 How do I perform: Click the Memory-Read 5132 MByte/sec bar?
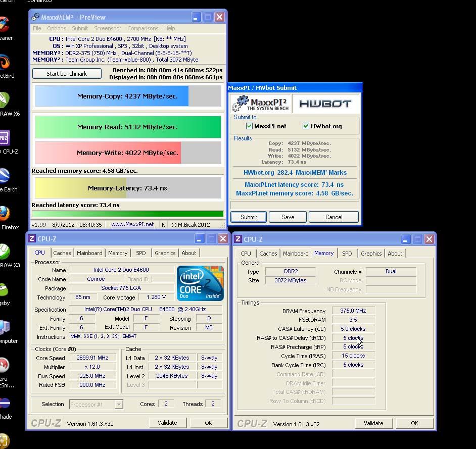pos(128,127)
